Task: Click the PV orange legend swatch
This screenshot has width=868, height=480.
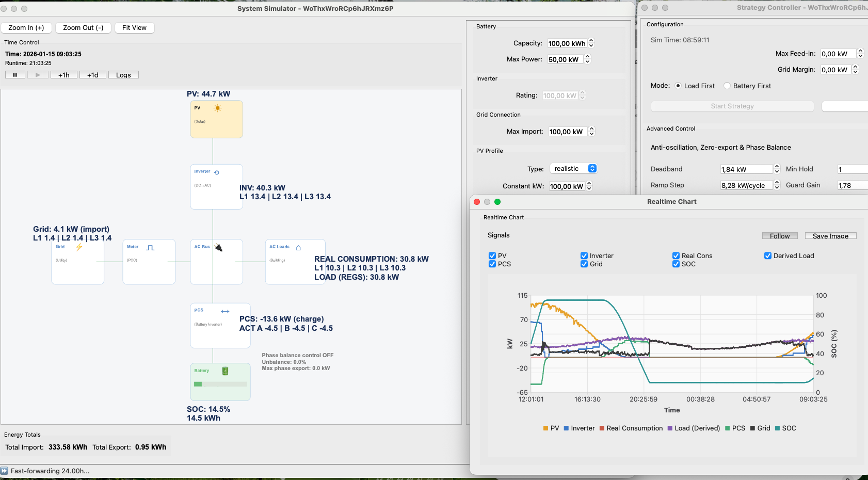Action: pos(546,428)
